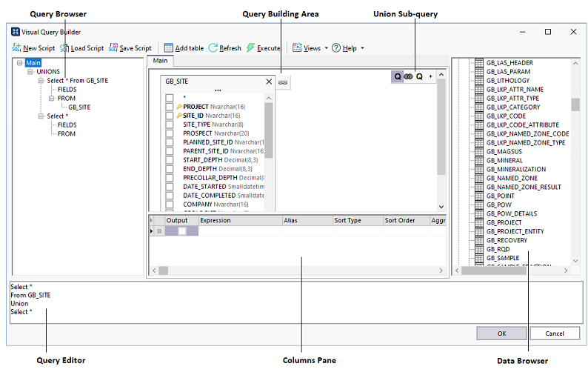This screenshot has width=588, height=375.
Task: Click the Sort Type column header
Action: click(x=358, y=220)
